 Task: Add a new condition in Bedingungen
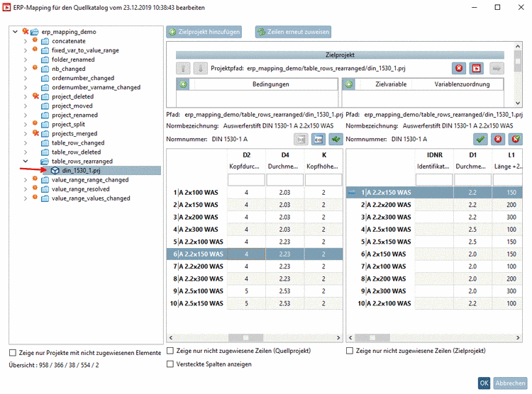point(183,84)
